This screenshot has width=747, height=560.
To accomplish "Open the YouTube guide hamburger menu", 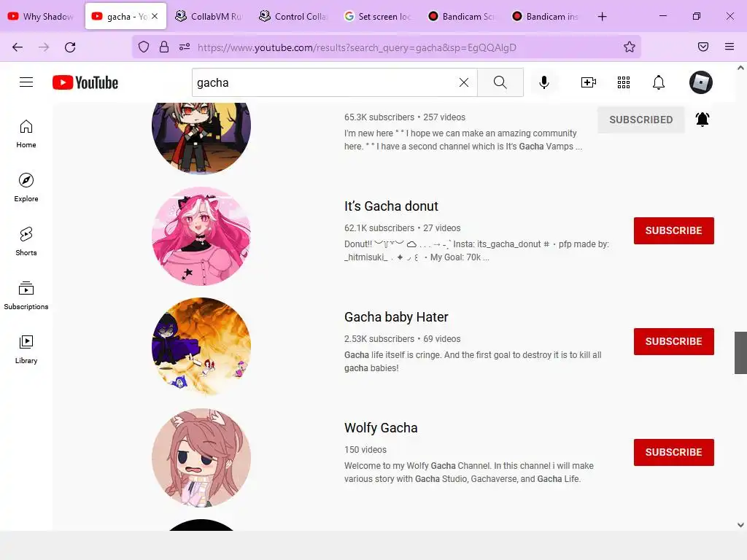I will [x=26, y=82].
